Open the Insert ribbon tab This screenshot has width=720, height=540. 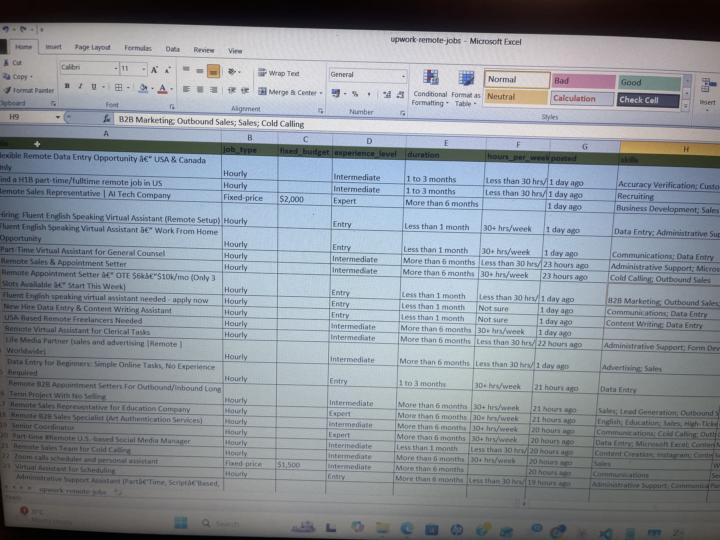click(x=53, y=46)
